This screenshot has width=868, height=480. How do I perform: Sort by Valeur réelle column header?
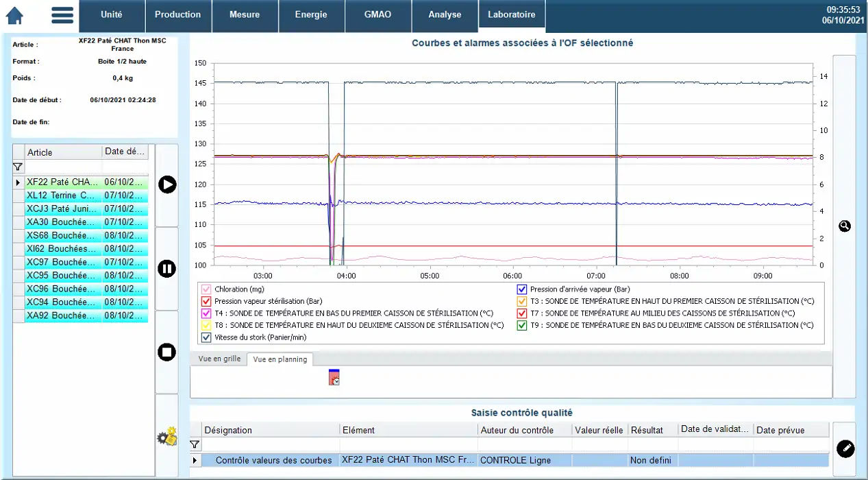tap(599, 430)
